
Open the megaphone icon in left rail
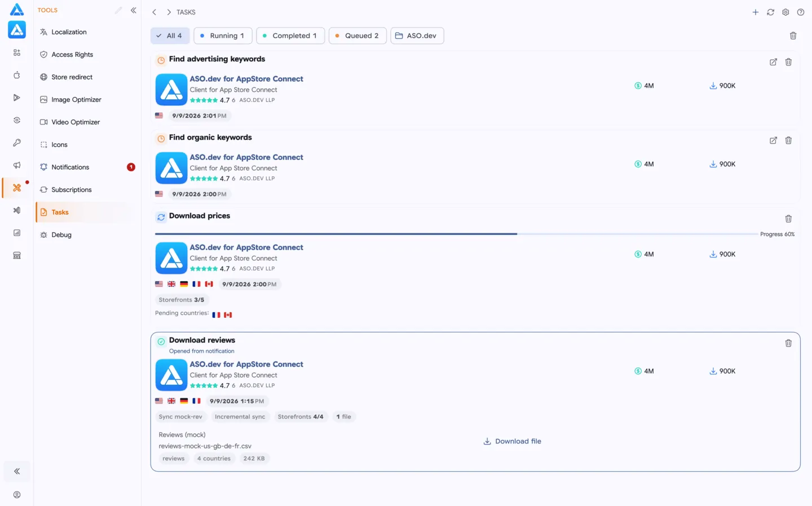tap(17, 165)
